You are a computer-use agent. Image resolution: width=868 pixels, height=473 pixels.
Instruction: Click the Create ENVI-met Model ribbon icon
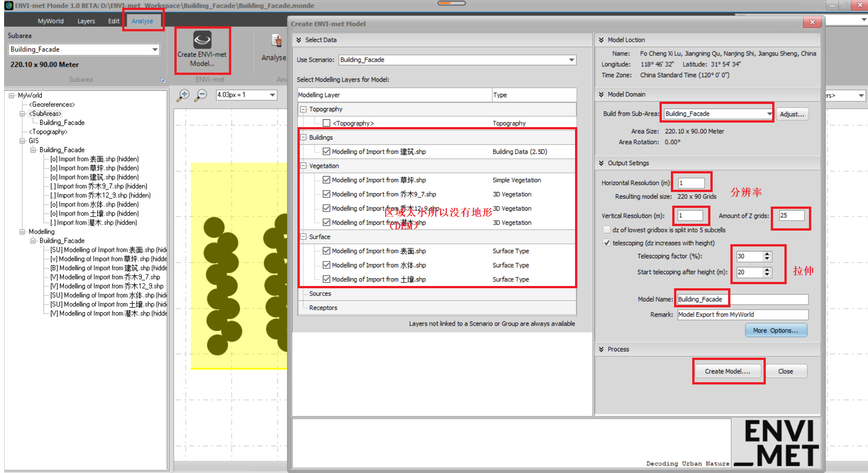(x=202, y=40)
